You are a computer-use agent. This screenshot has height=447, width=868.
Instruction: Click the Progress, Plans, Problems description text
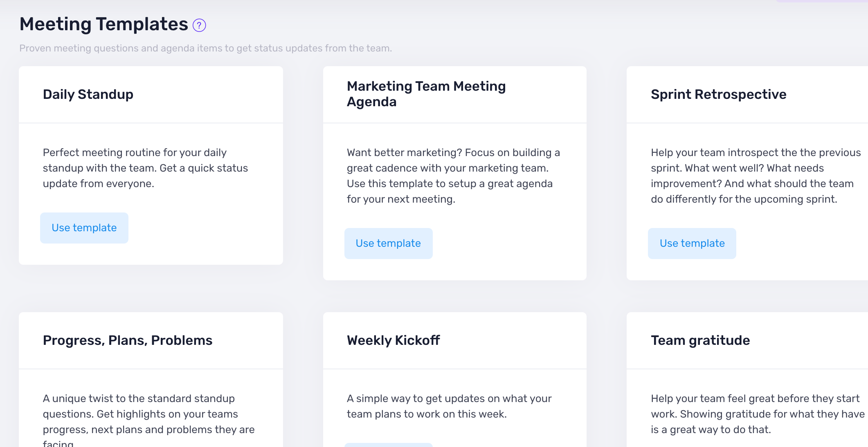148,419
